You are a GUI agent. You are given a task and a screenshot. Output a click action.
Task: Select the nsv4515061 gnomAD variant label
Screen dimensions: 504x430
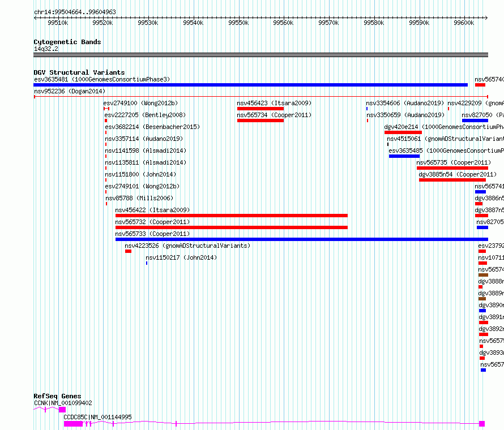coord(445,139)
